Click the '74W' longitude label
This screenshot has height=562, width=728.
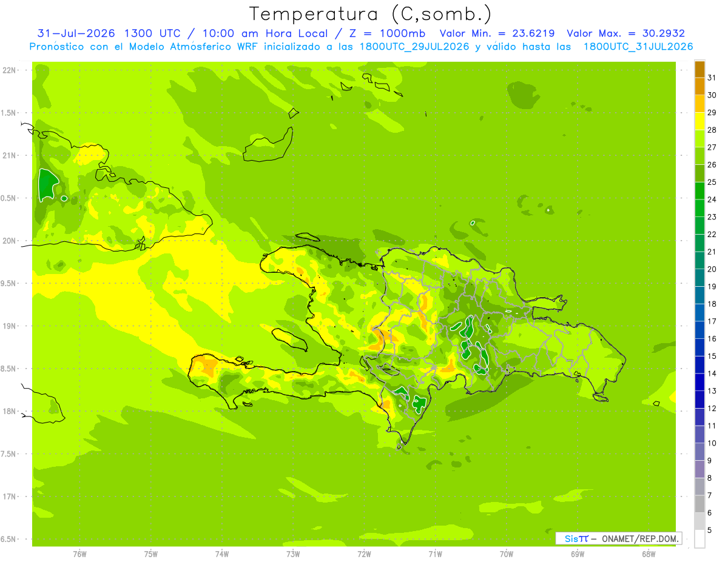point(222,554)
